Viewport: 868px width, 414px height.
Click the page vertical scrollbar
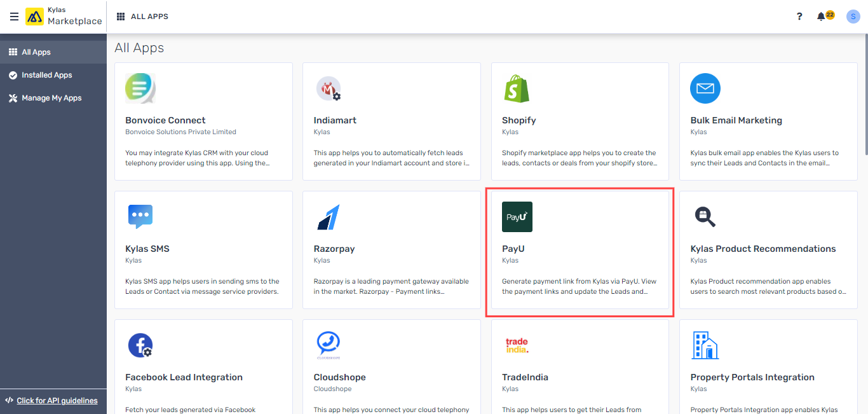pyautogui.click(x=864, y=95)
